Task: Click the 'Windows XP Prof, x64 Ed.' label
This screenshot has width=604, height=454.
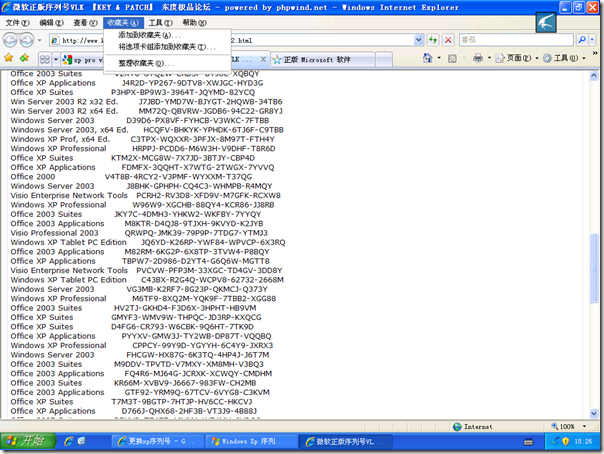Action: click(60, 139)
